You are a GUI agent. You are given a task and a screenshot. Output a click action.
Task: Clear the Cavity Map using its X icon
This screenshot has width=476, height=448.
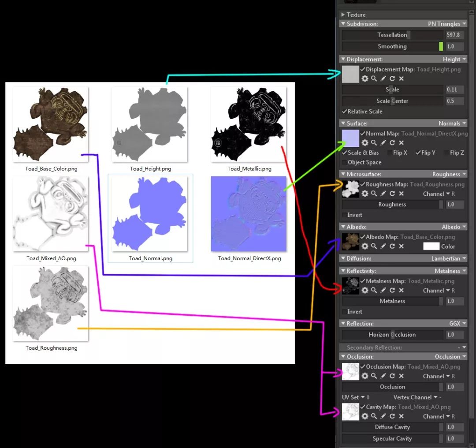click(401, 416)
